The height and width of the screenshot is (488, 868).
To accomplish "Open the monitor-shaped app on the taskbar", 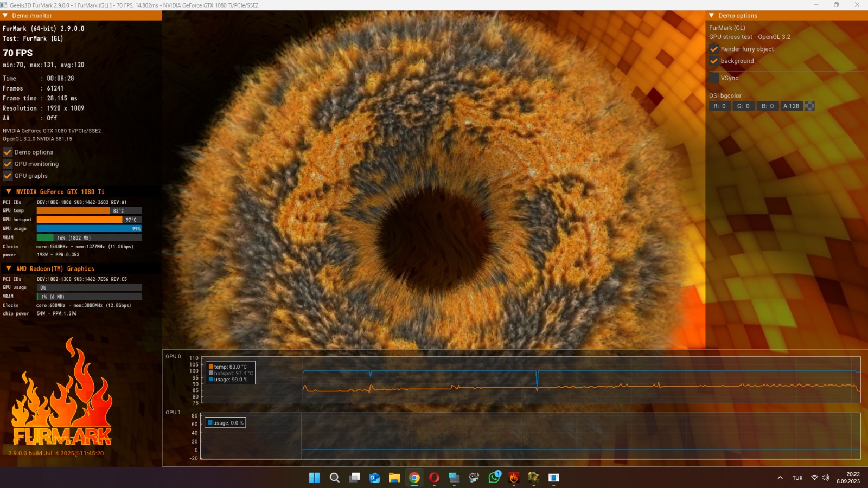I will tap(454, 478).
